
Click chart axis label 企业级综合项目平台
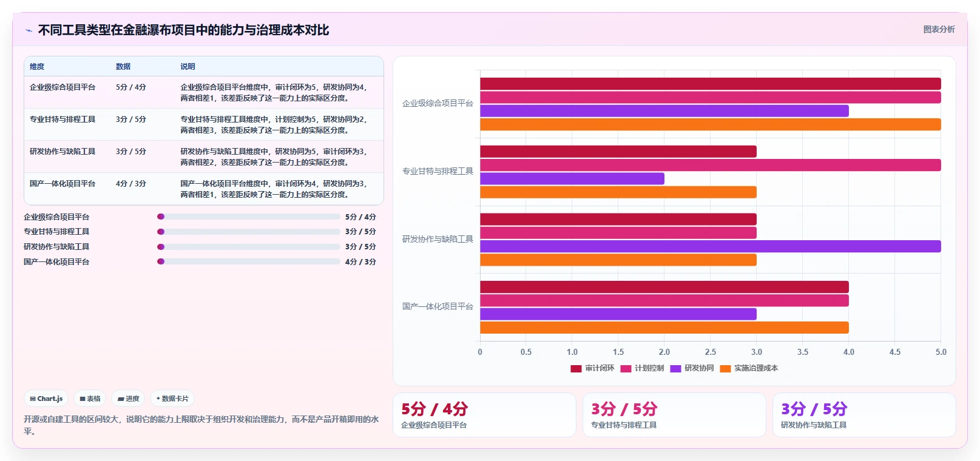pos(438,104)
